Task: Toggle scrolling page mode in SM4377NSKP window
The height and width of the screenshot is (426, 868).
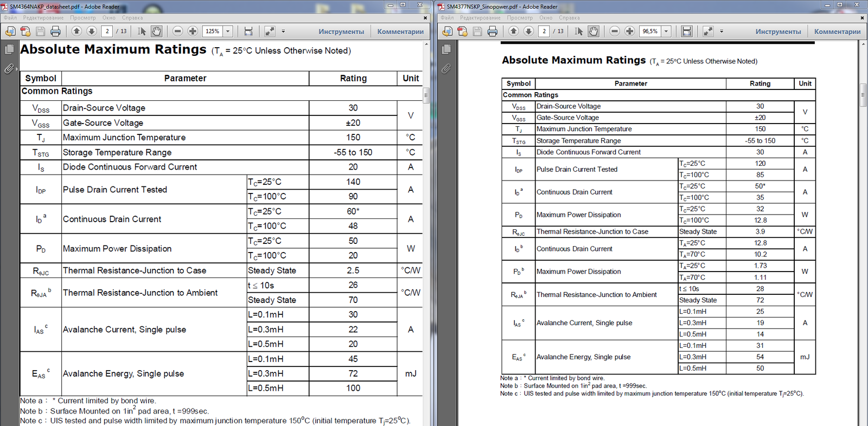Action: click(x=687, y=31)
